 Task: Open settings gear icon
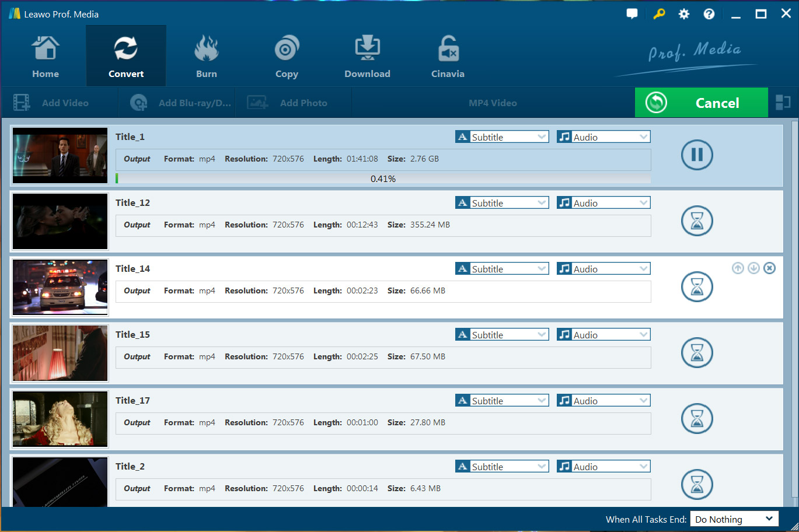tap(684, 14)
